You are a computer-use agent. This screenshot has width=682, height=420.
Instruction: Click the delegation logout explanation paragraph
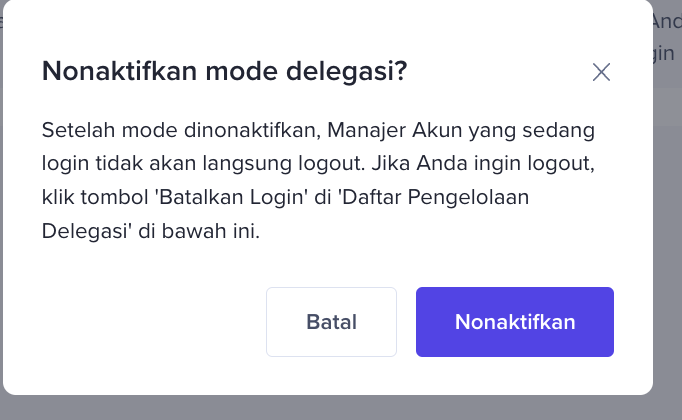318,181
